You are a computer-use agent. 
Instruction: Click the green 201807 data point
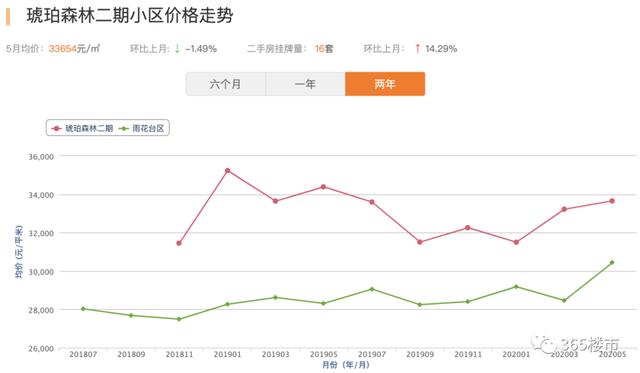pos(83,309)
